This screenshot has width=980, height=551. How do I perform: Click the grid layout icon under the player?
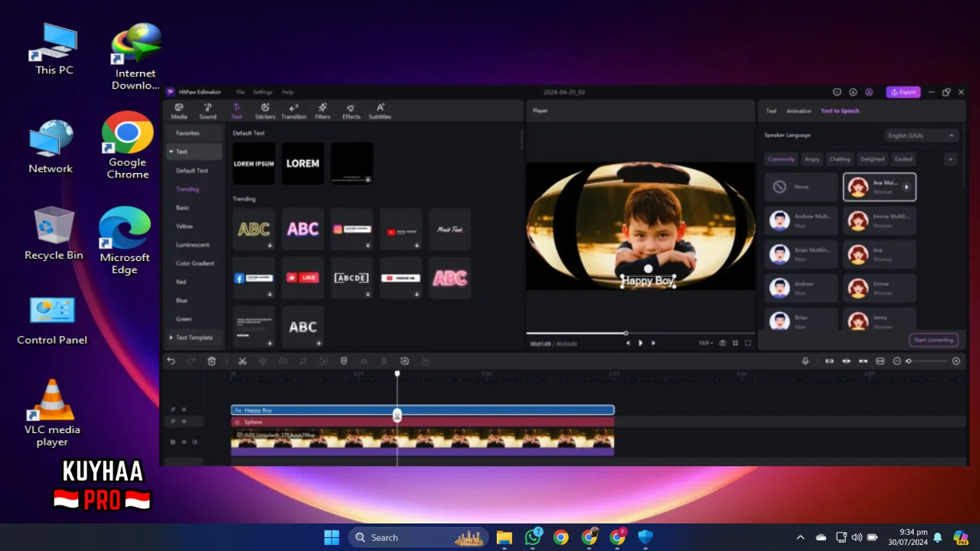(735, 343)
